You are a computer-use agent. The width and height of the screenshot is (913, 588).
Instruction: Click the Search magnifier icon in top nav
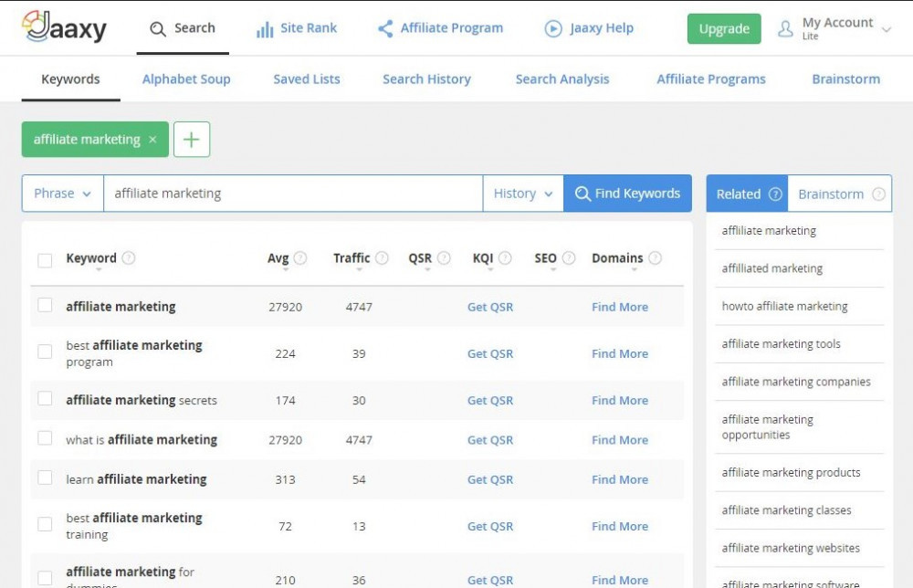(158, 28)
